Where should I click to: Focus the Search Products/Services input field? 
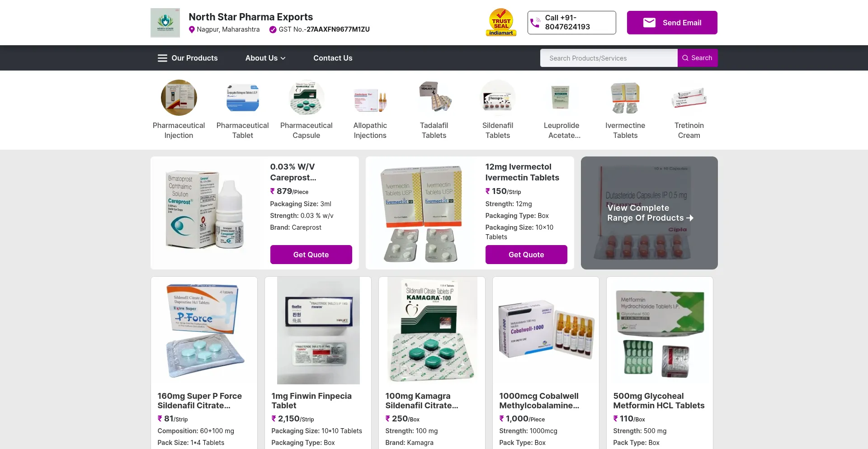(609, 58)
